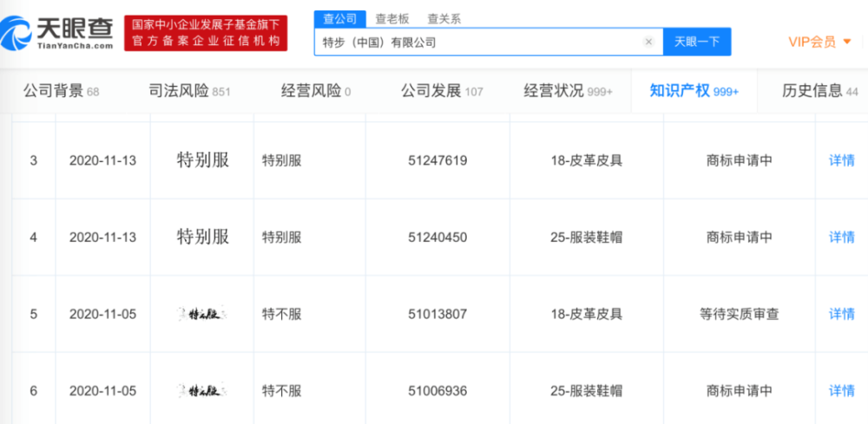Screen dimensions: 868x424
Task: Click the 2020-11-05 date in row 6
Action: pos(102,391)
